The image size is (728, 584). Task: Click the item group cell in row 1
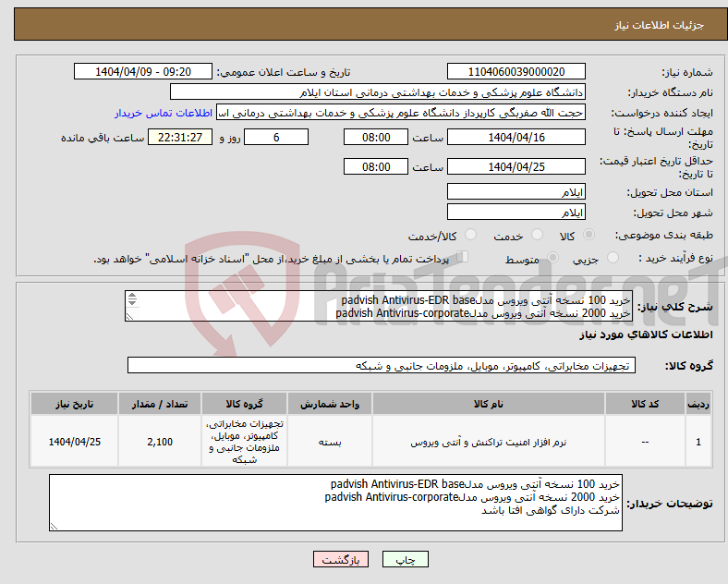pos(244,442)
